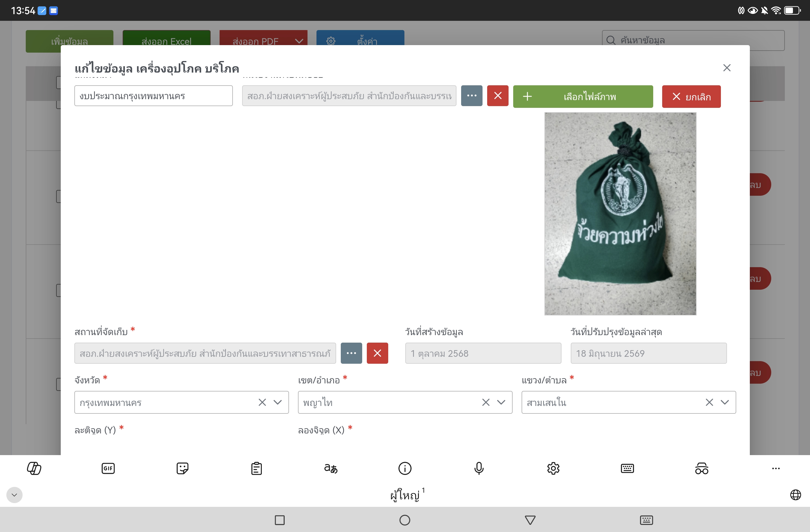Viewport: 810px width, 532px height.
Task: Open browse dots button for สถานที่จัดเก็บ
Action: point(351,353)
